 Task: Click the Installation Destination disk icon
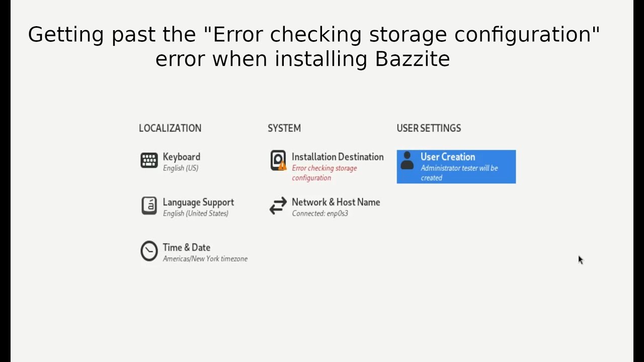click(x=277, y=159)
